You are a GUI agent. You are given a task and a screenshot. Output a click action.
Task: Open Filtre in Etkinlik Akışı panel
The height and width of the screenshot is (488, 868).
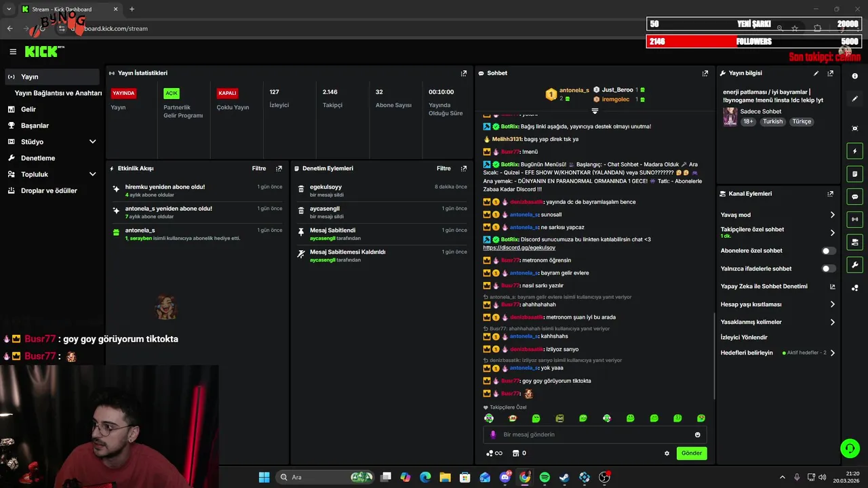[259, 168]
